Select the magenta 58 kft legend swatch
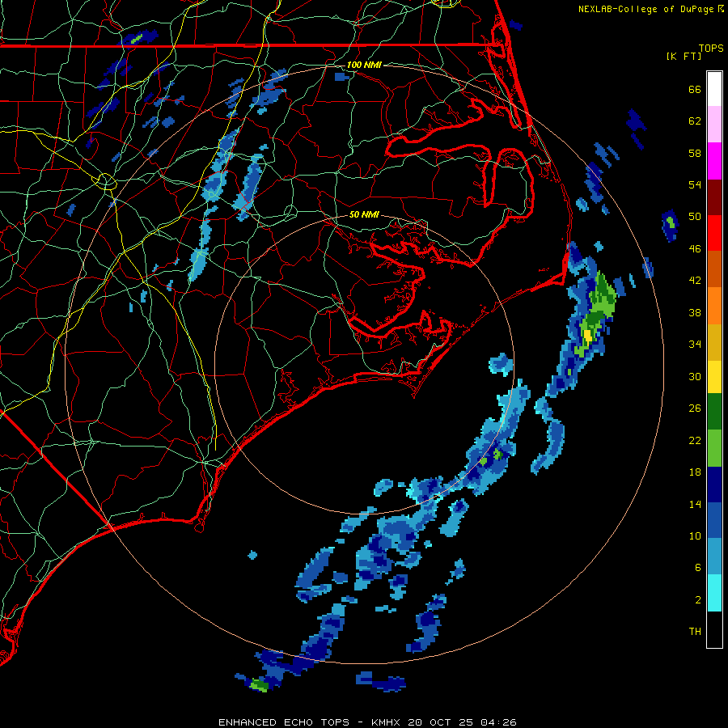This screenshot has width=728, height=728. click(714, 161)
